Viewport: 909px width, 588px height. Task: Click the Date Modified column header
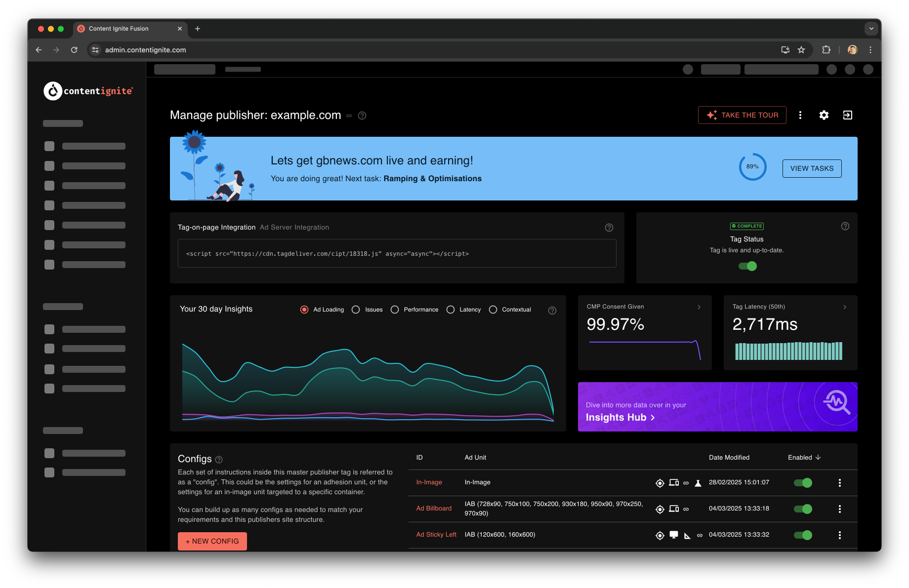(729, 458)
